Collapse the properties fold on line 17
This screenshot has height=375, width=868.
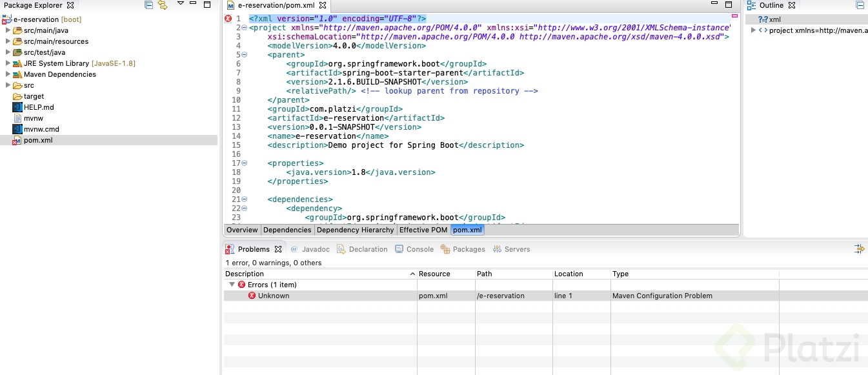tap(245, 163)
